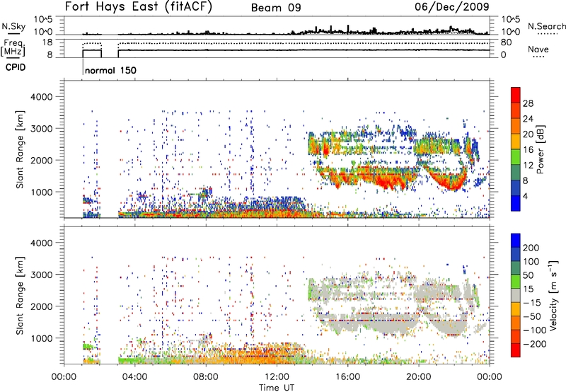
Task: Click the '04:00' time axis tick
Action: [x=134, y=377]
